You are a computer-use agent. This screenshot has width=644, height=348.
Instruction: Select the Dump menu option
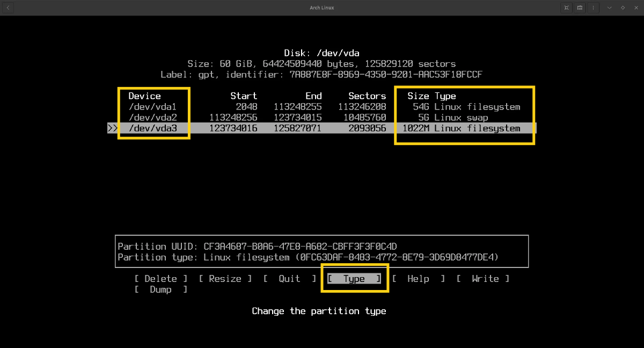click(160, 289)
